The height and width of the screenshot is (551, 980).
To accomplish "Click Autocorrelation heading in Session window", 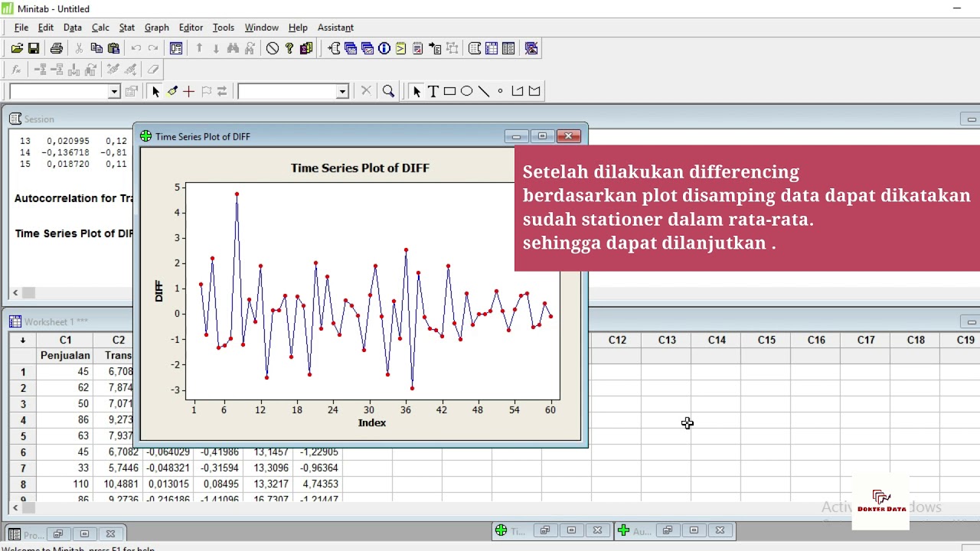I will (73, 198).
